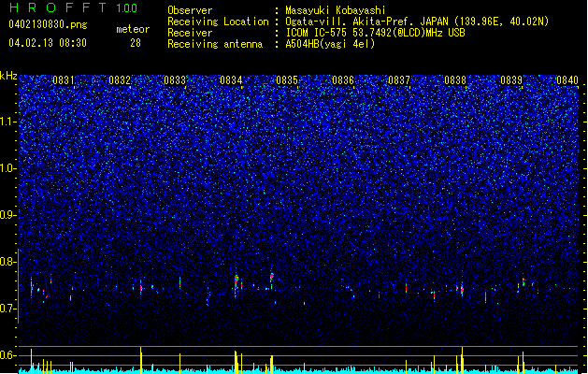
Task: Click the HROFFT 1.0.0 title text
Action: [x=73, y=7]
